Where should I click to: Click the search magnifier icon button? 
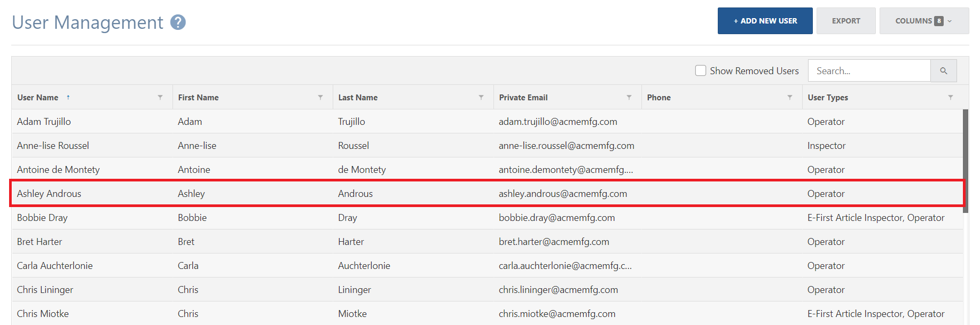tap(943, 71)
